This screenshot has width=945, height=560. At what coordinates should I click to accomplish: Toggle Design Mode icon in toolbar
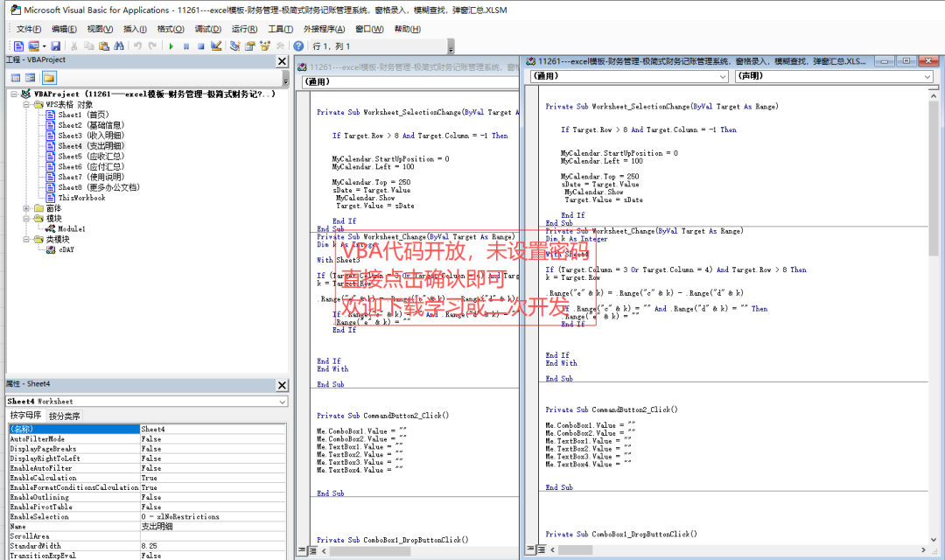click(216, 46)
